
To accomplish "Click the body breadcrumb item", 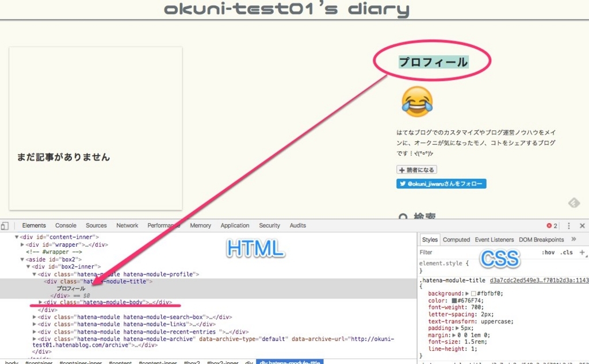I will pos(12,362).
